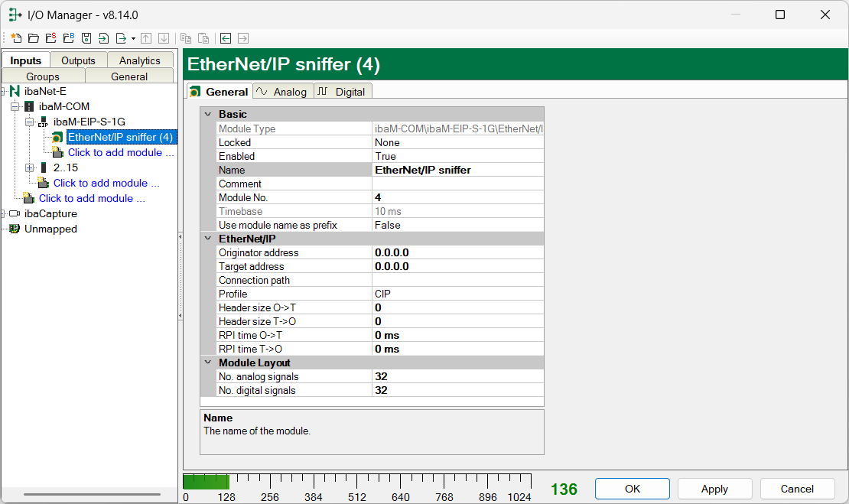
Task: Click 'Click to add module' under ibaNet-E
Action: [92, 198]
